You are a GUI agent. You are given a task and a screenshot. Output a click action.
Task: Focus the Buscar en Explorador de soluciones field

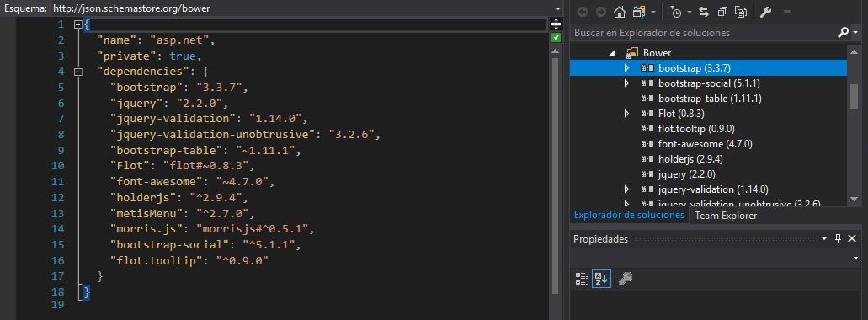coord(702,33)
